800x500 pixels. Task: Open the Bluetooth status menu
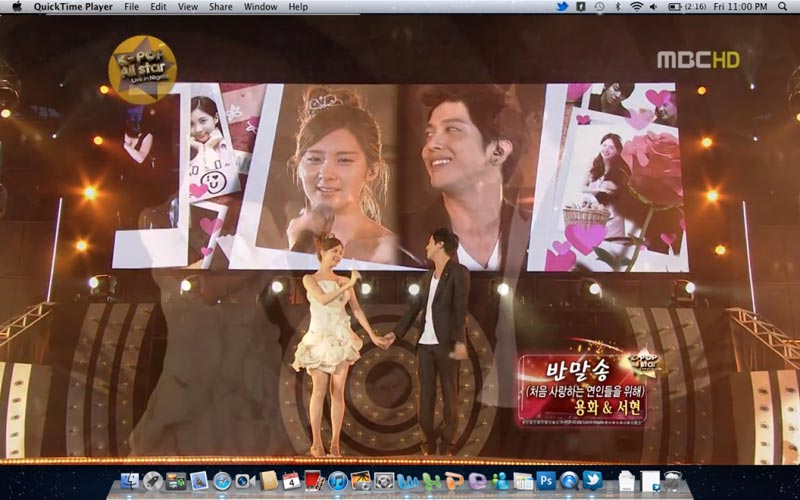point(617,7)
